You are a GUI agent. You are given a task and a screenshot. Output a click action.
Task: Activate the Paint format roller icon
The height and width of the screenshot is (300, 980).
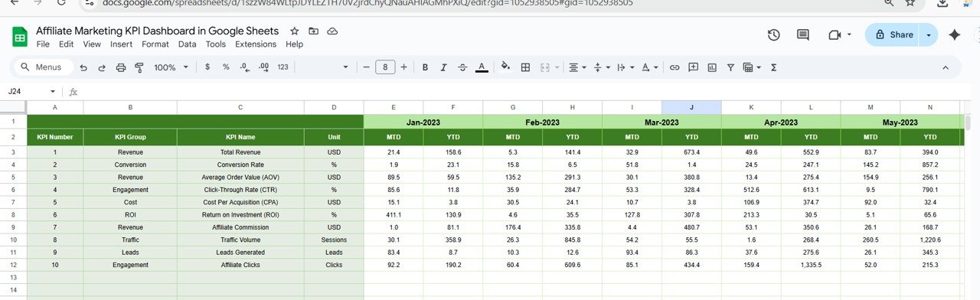tap(139, 67)
